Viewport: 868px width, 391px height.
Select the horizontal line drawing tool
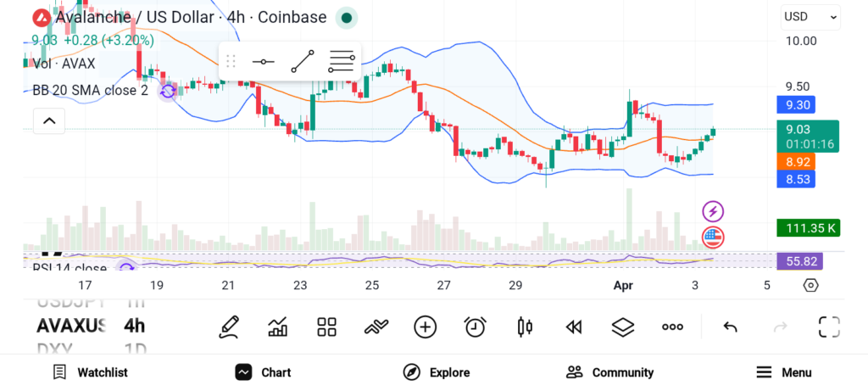pos(264,62)
